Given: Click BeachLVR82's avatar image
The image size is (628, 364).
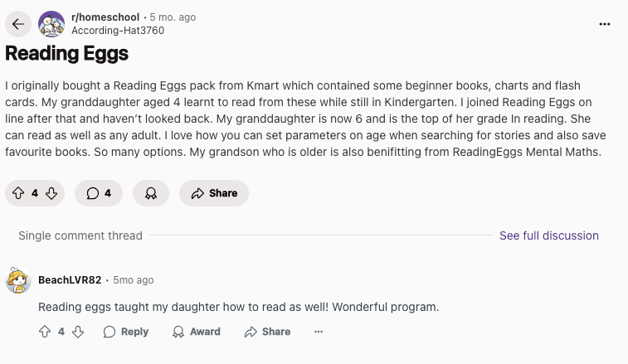Looking at the screenshot, I should pos(18,281).
